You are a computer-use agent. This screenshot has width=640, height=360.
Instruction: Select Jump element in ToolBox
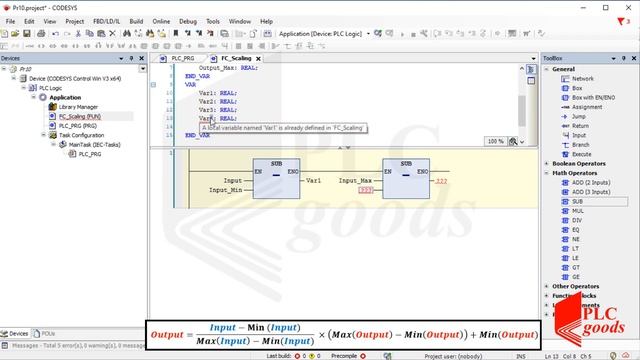click(573, 116)
